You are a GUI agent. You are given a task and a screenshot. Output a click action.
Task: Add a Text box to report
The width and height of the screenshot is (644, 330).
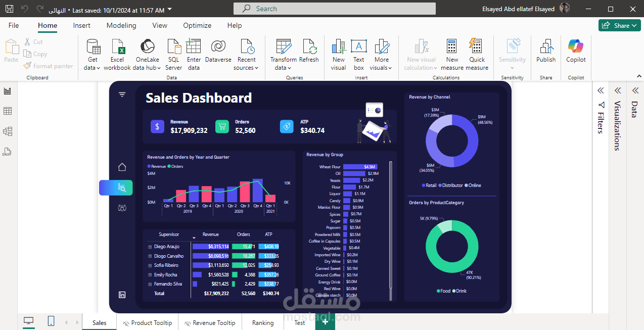[x=359, y=55]
